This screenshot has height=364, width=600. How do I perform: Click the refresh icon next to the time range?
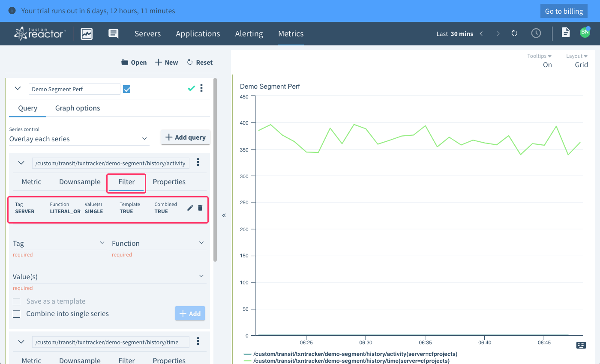(x=515, y=33)
